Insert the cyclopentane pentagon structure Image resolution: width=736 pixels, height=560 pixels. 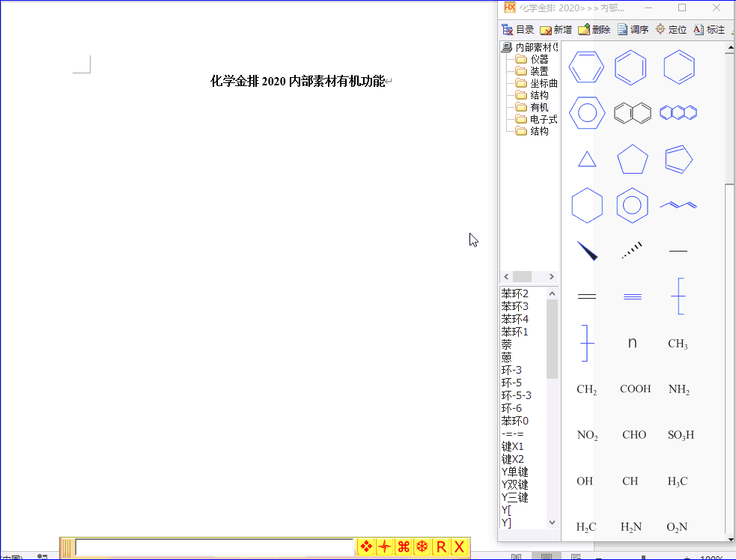[x=632, y=159]
